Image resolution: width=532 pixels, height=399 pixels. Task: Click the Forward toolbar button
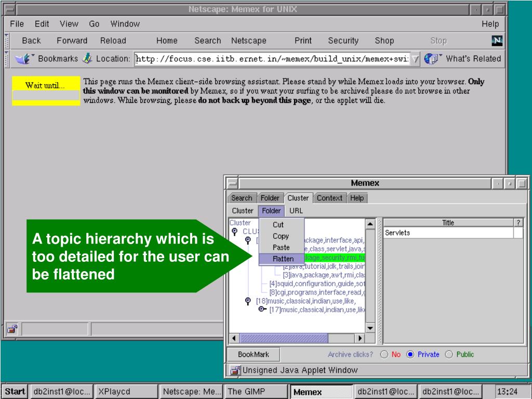[72, 41]
